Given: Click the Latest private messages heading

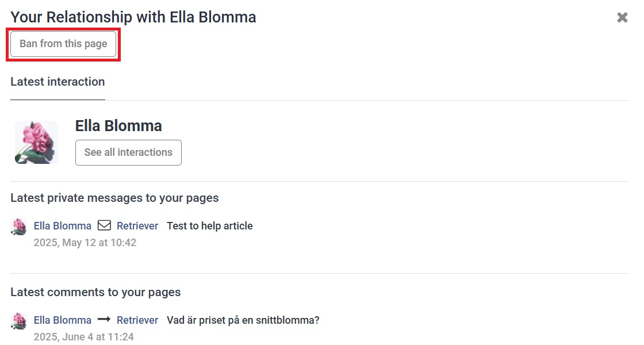Looking at the screenshot, I should click(114, 198).
